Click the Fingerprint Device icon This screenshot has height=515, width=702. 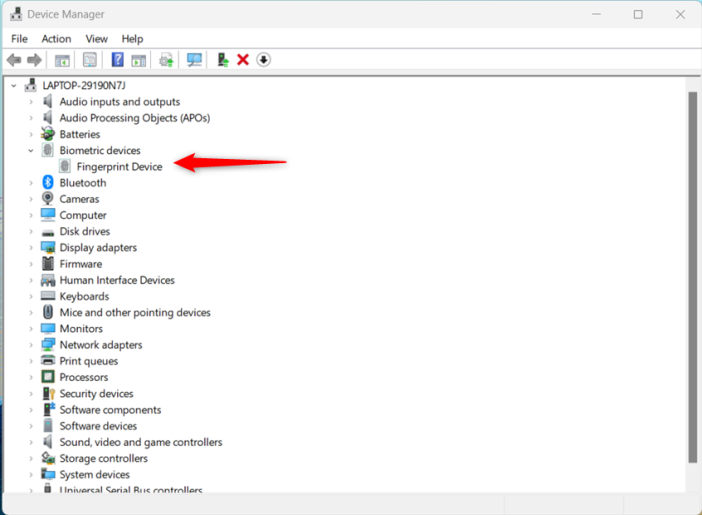point(65,166)
